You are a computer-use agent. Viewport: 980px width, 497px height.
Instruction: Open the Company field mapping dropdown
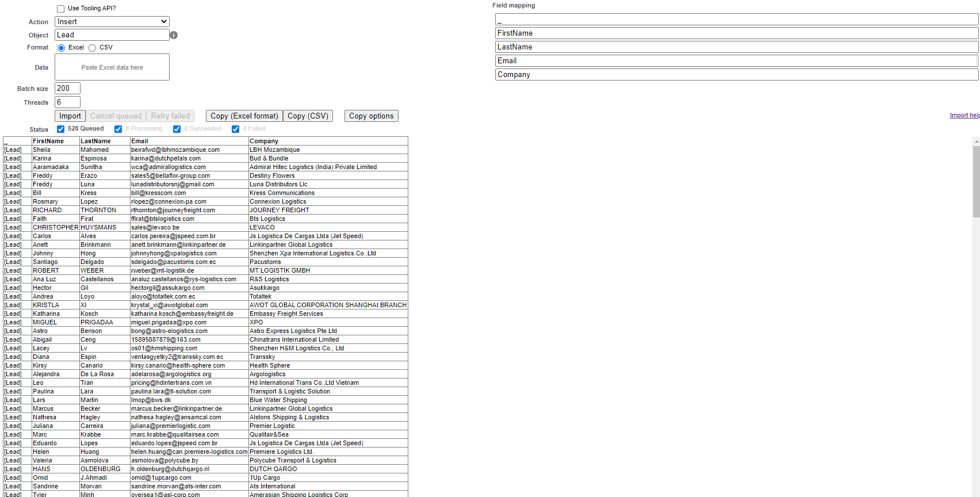tap(737, 75)
